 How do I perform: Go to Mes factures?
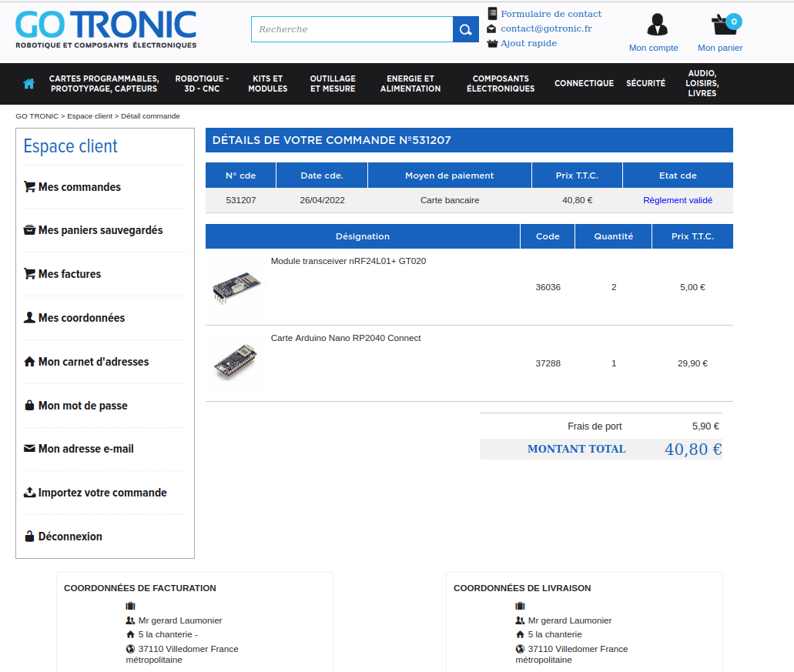pyautogui.click(x=69, y=274)
